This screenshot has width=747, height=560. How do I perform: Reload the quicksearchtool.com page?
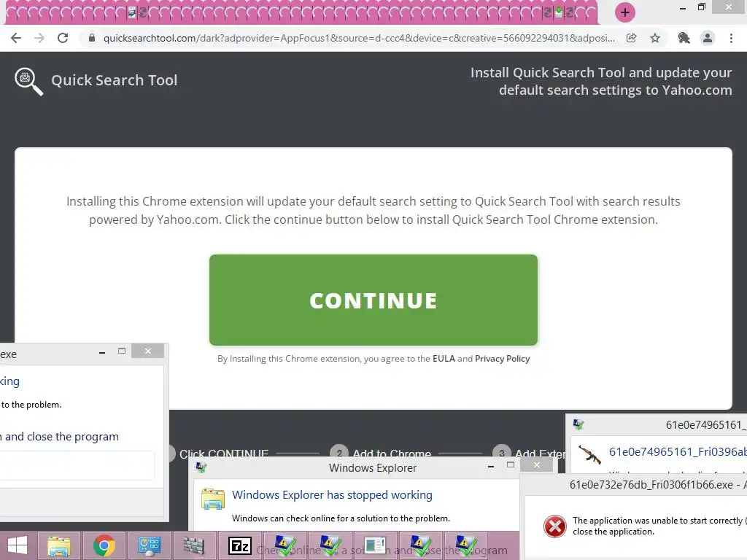click(x=63, y=38)
